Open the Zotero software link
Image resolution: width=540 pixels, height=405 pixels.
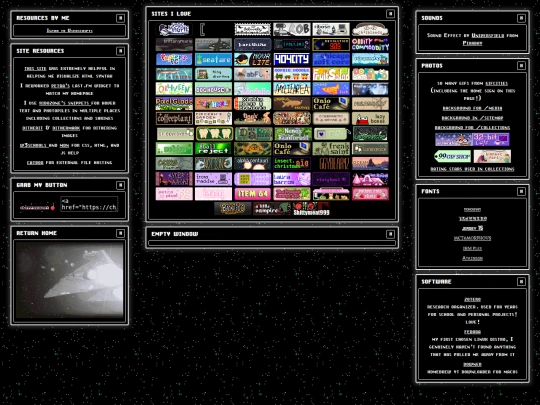[472, 299]
